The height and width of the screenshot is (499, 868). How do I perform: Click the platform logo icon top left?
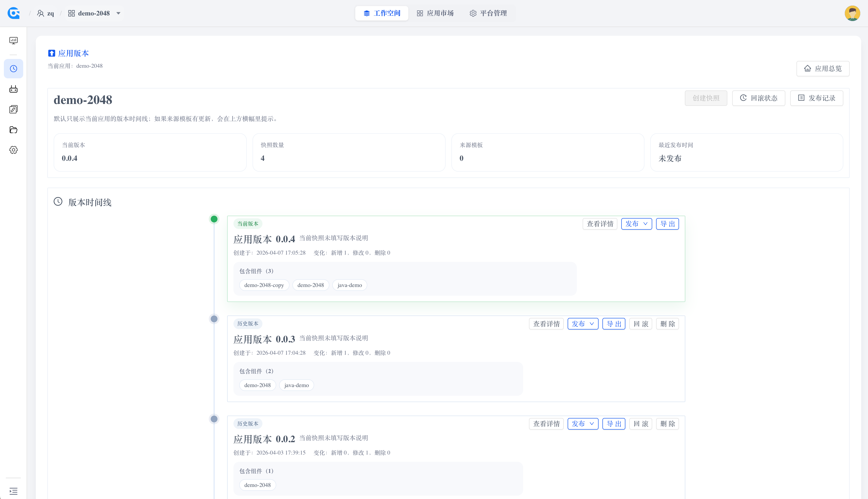14,13
